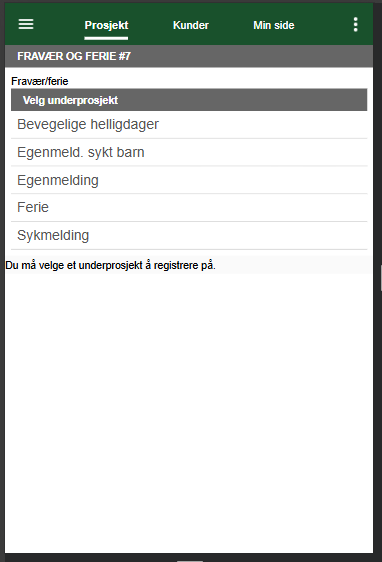Click green header space between hamburger and Prosjekt
This screenshot has height=562, width=382.
tap(59, 24)
